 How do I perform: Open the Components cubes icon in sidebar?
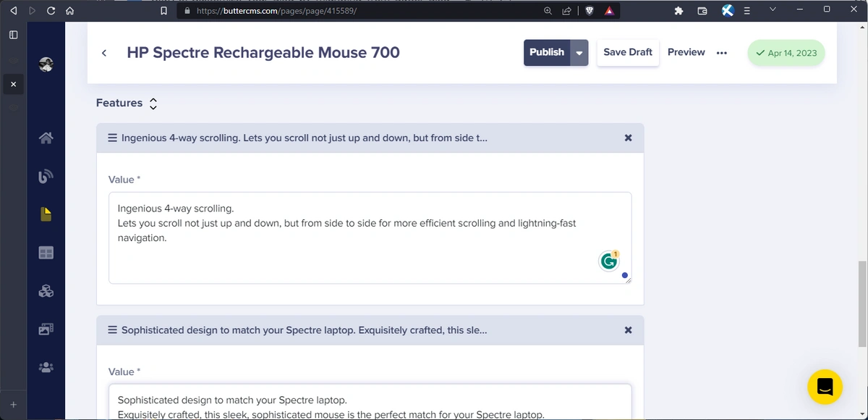coord(46,291)
